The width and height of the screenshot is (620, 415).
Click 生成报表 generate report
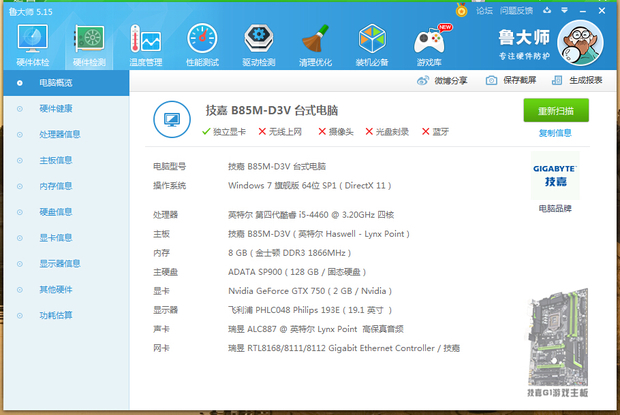(577, 81)
